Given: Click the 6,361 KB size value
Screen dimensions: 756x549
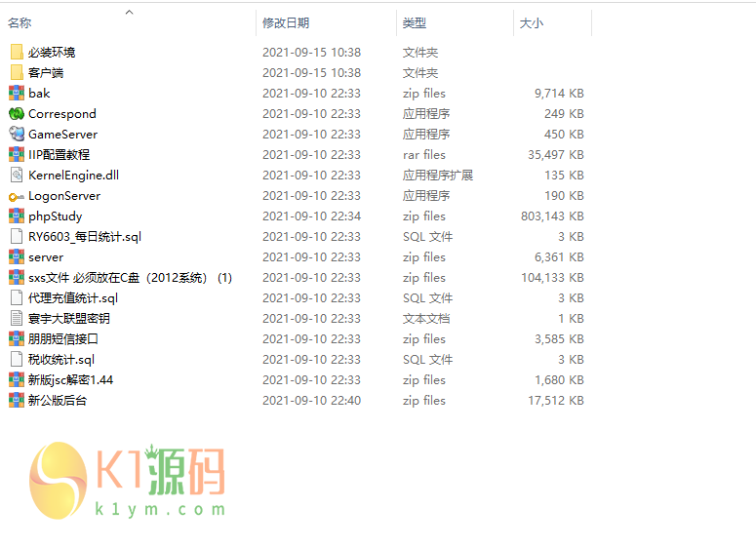Looking at the screenshot, I should (559, 256).
